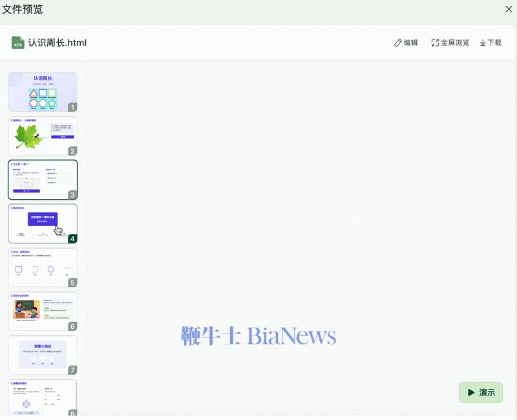Click the 下载 download button

(x=491, y=43)
